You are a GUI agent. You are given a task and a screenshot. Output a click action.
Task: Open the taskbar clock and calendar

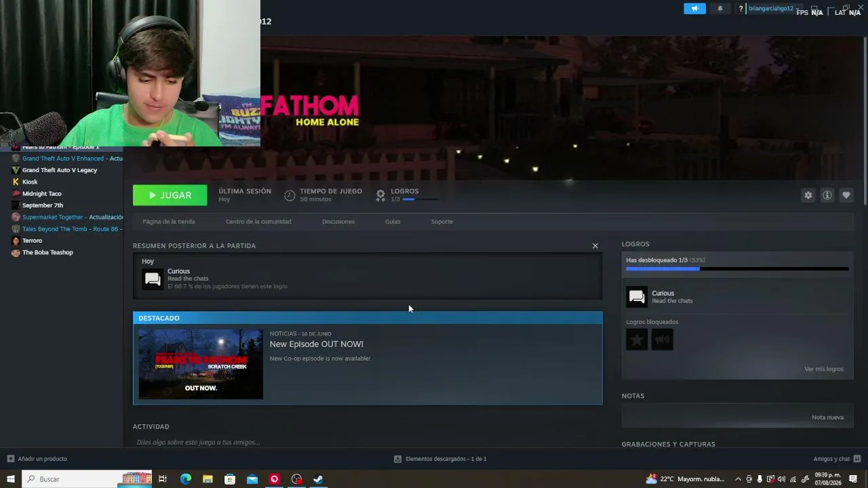click(x=827, y=479)
